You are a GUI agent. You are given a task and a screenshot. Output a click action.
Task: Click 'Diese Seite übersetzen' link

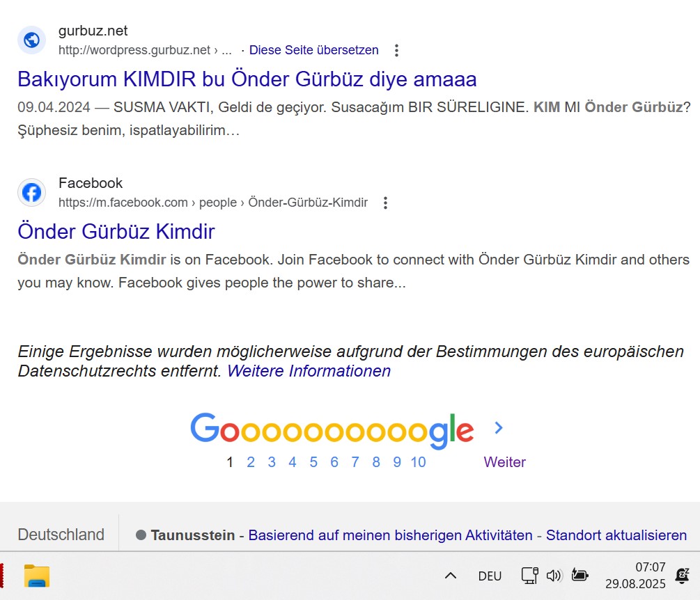314,50
